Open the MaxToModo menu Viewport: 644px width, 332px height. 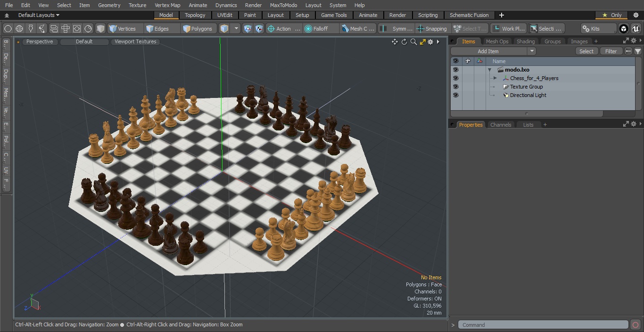tap(283, 5)
